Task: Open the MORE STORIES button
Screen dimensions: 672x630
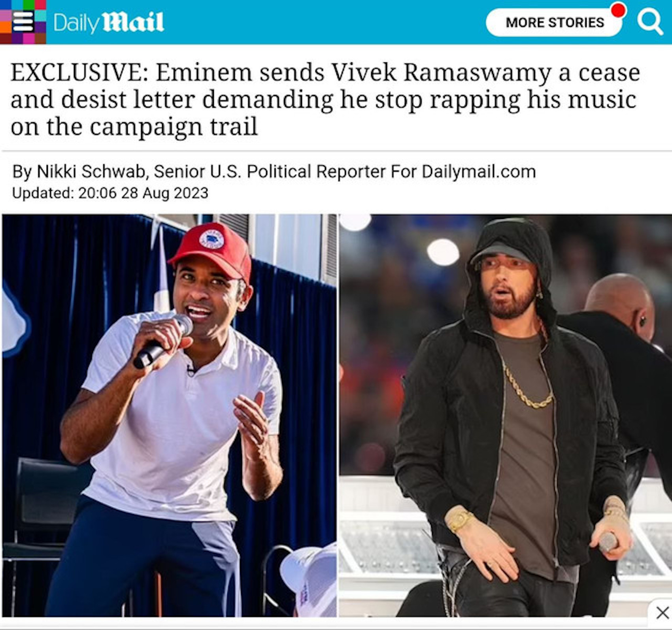Action: coord(555,23)
